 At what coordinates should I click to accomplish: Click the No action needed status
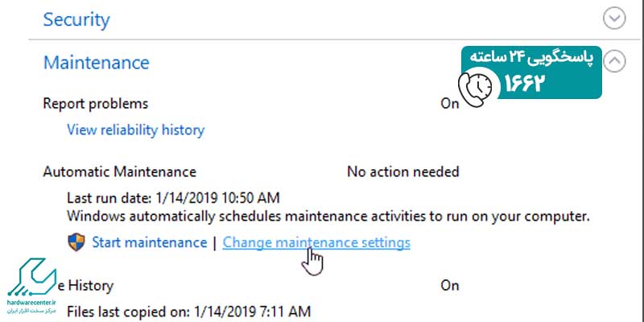click(403, 171)
